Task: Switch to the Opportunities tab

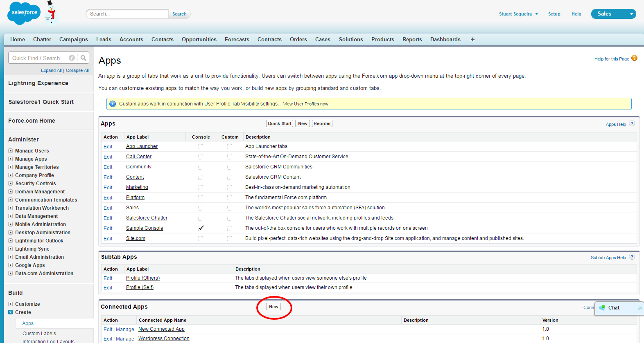Action: (199, 40)
